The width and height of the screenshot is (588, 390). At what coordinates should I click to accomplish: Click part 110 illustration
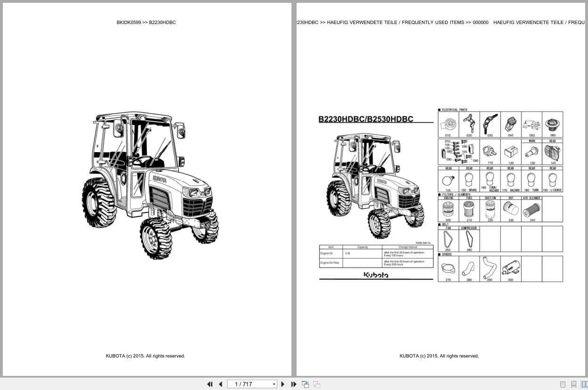pyautogui.click(x=490, y=152)
